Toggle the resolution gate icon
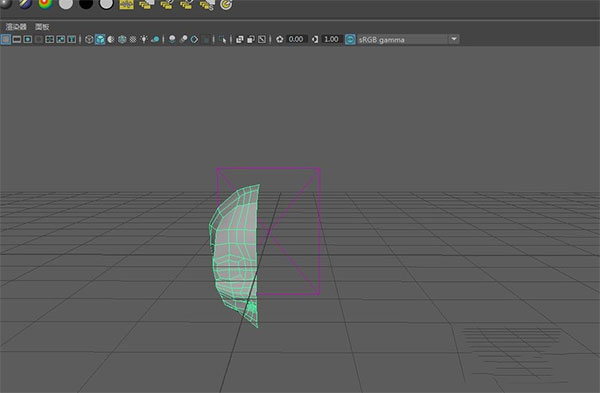Viewport: 600px width, 393px height. (28, 39)
